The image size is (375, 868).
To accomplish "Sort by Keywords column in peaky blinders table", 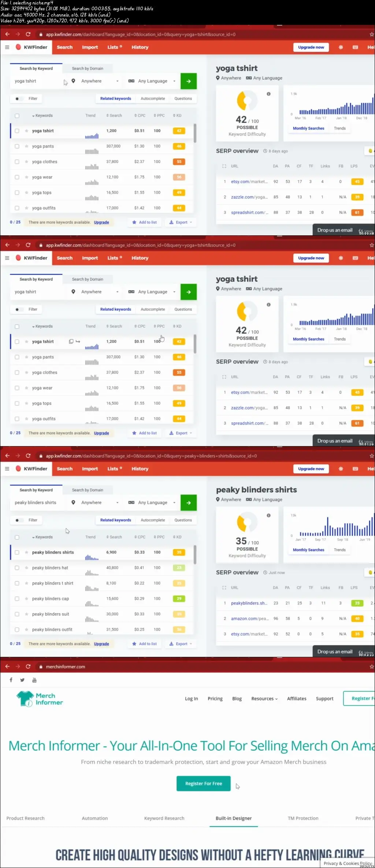I will coord(42,537).
